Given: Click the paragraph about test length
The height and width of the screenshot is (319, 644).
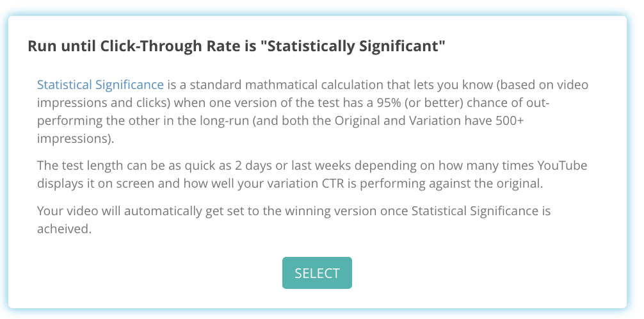Looking at the screenshot, I should [x=312, y=174].
